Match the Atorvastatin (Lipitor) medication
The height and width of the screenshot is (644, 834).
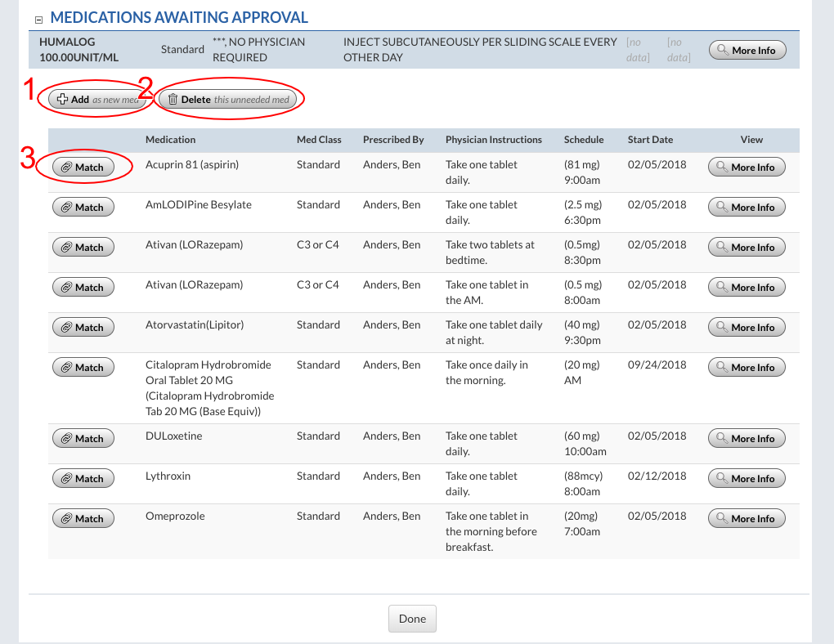(x=83, y=327)
